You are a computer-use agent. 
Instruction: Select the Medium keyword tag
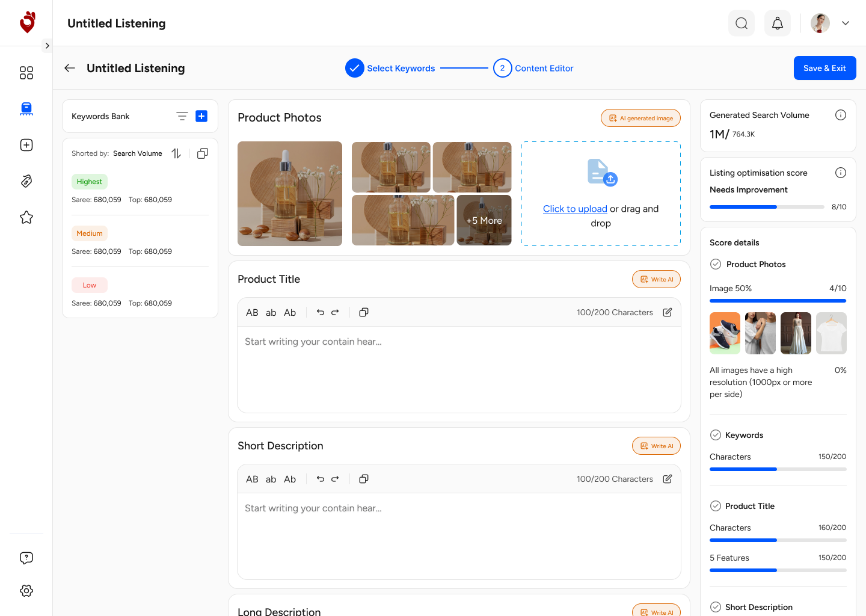click(x=90, y=233)
